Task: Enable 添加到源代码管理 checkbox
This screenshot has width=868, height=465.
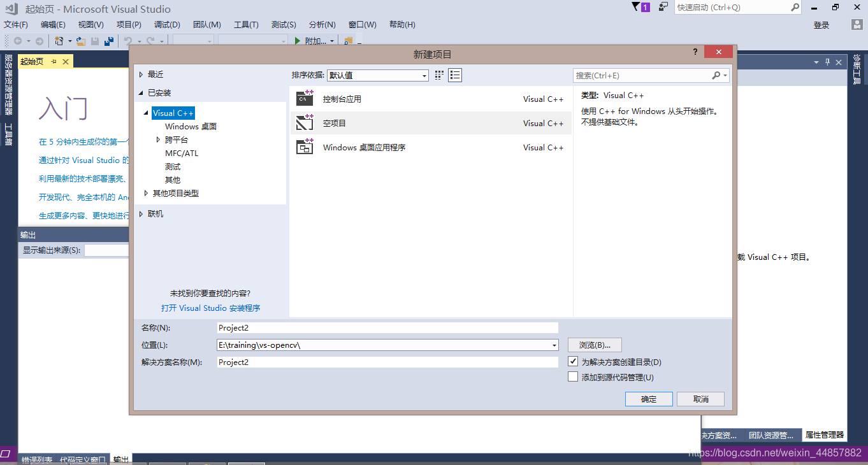Action: (x=572, y=377)
